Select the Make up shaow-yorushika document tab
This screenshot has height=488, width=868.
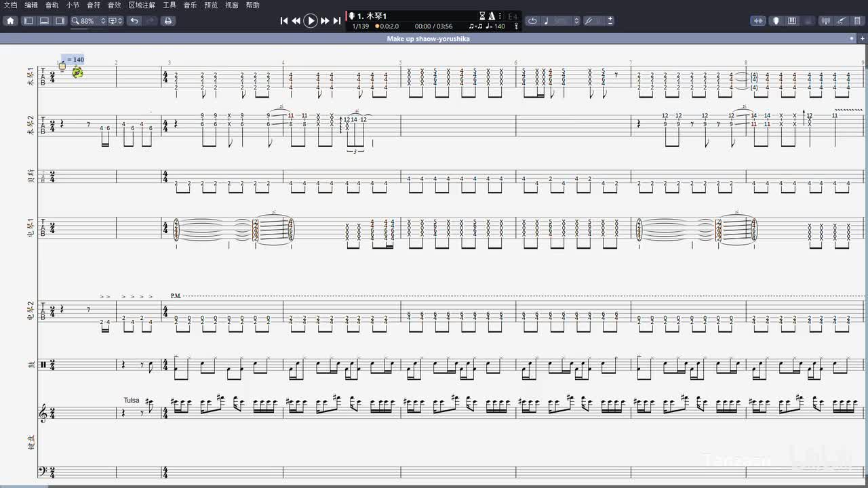tap(428, 39)
